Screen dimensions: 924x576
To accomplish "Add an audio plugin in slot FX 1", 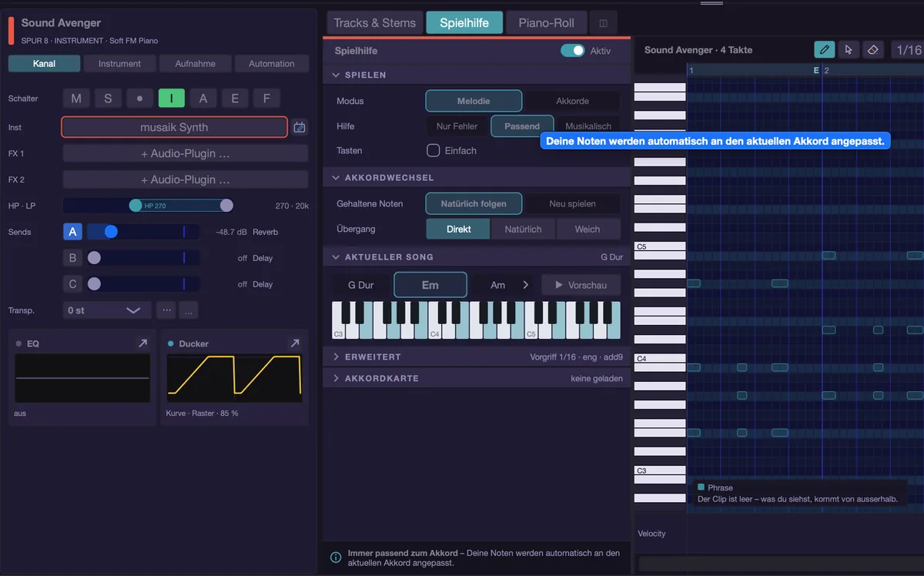I will point(185,153).
